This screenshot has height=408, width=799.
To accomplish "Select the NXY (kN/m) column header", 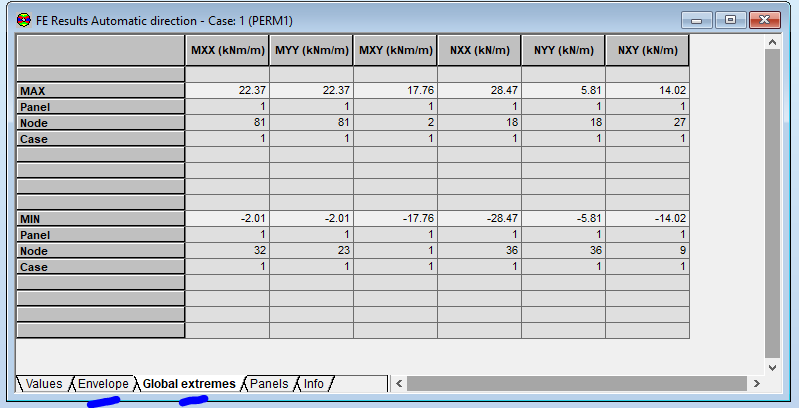I will (x=648, y=50).
